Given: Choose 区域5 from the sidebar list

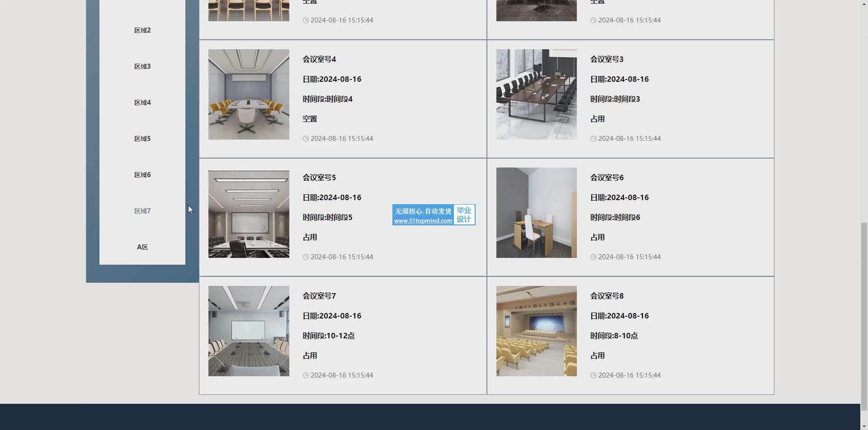Looking at the screenshot, I should coord(142,139).
